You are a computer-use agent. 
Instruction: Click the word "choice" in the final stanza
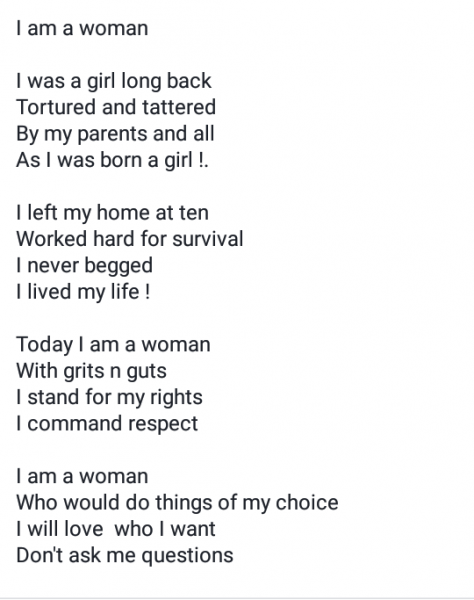pos(307,502)
